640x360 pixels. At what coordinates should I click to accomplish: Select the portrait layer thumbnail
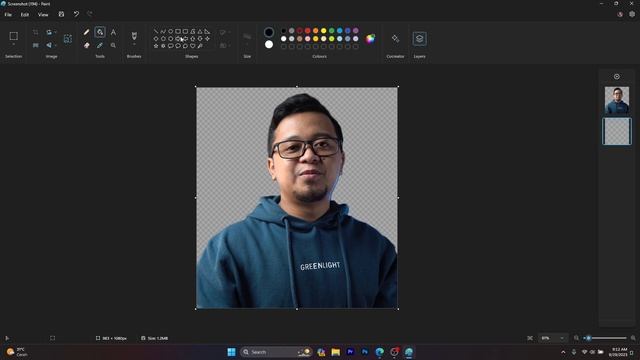tap(617, 100)
